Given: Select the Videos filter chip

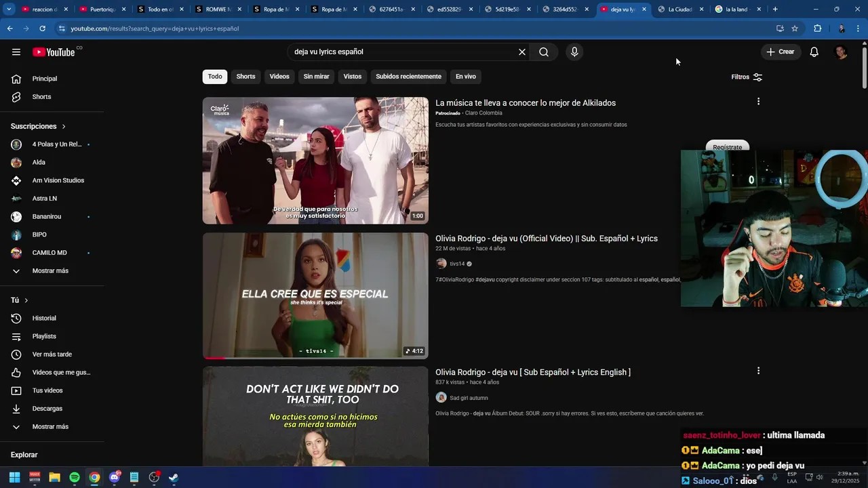Looking at the screenshot, I should [279, 77].
